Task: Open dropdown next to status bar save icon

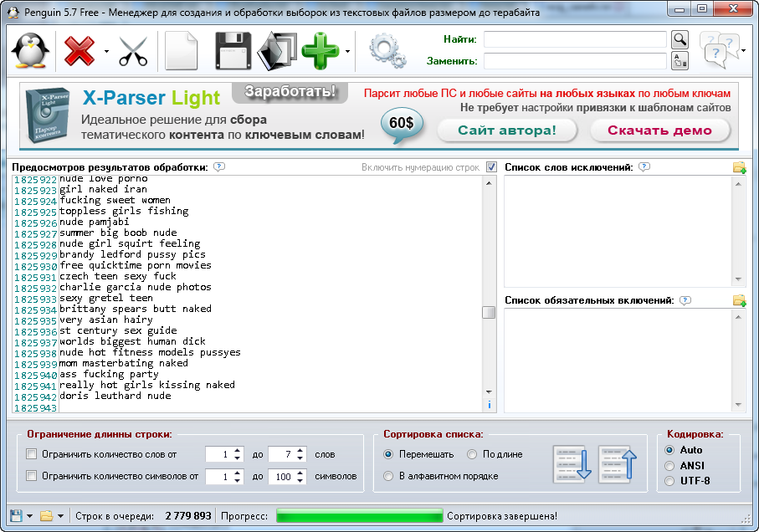Action: (29, 516)
